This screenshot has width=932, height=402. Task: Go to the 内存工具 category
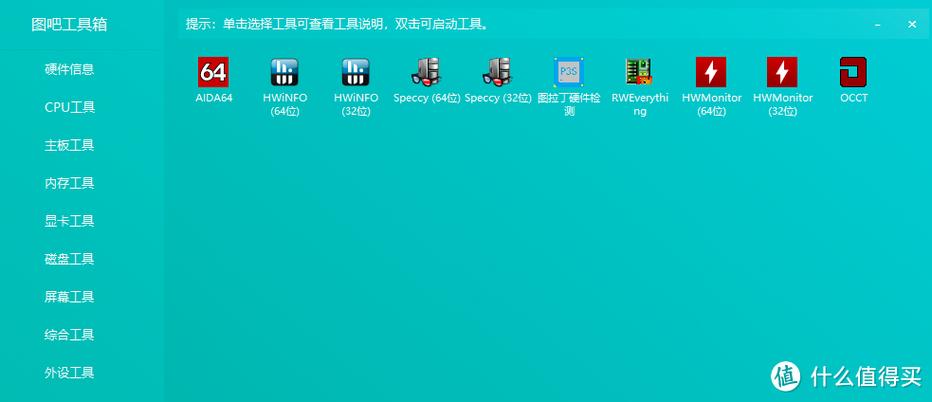(x=70, y=183)
